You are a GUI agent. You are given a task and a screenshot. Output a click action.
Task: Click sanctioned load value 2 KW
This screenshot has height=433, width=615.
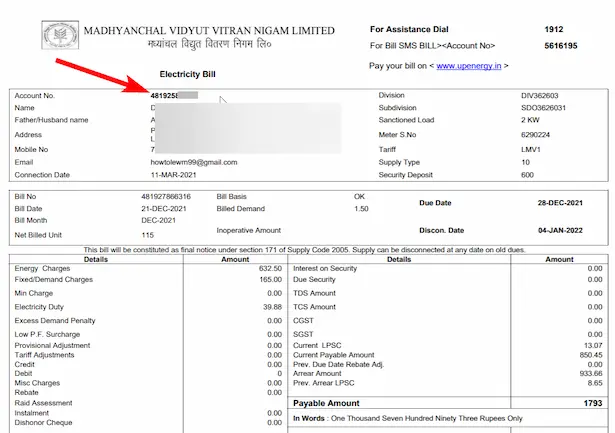coord(530,120)
